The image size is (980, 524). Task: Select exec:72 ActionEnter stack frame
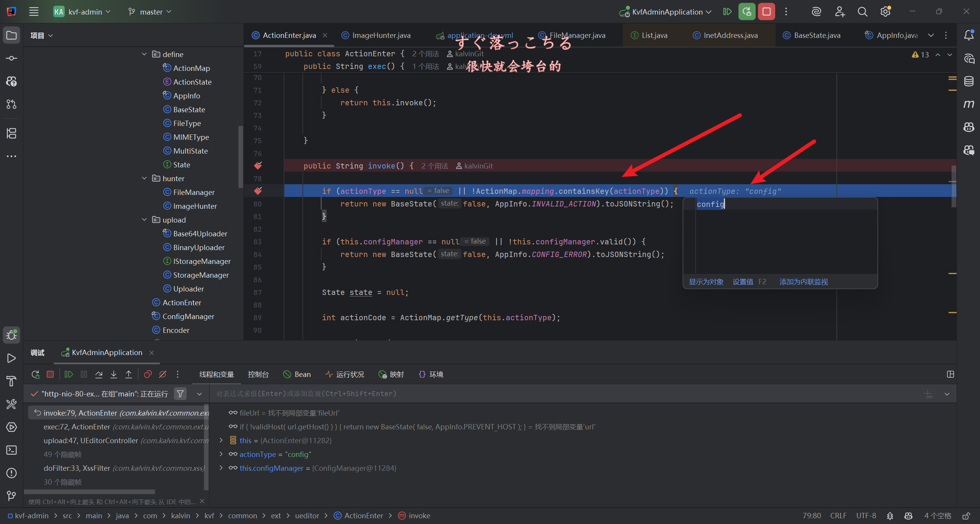pos(119,426)
